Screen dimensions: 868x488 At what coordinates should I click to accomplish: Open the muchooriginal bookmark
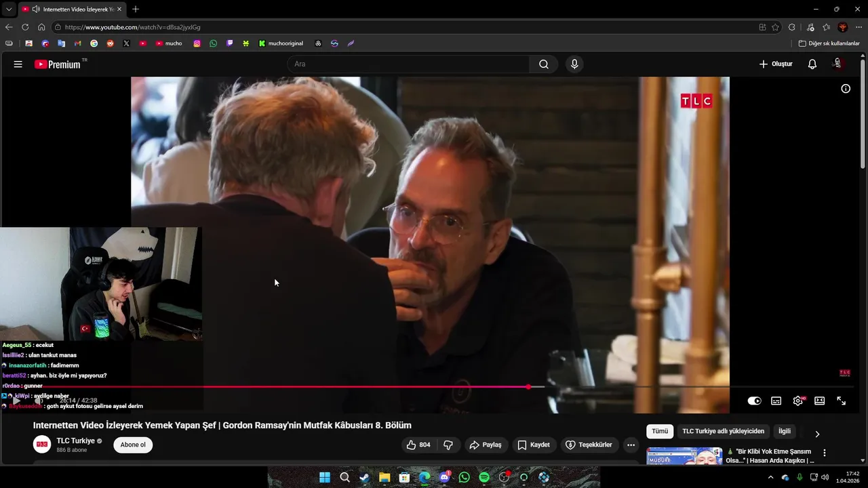pos(281,43)
